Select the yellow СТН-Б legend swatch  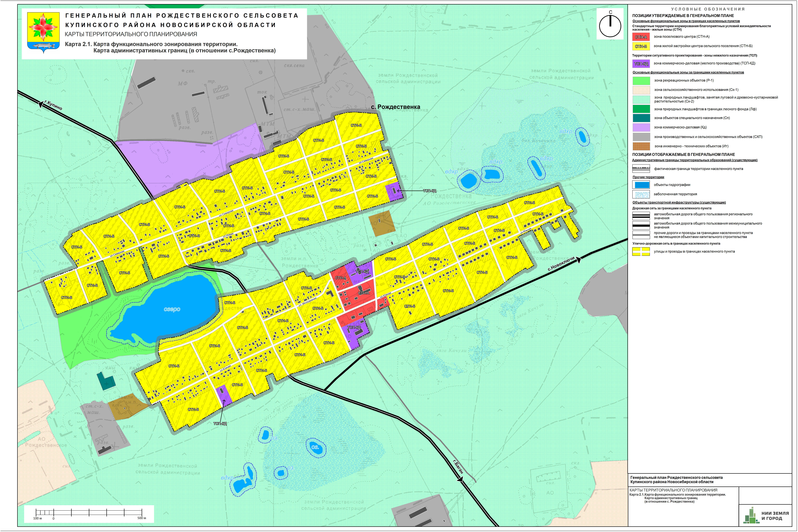(641, 46)
